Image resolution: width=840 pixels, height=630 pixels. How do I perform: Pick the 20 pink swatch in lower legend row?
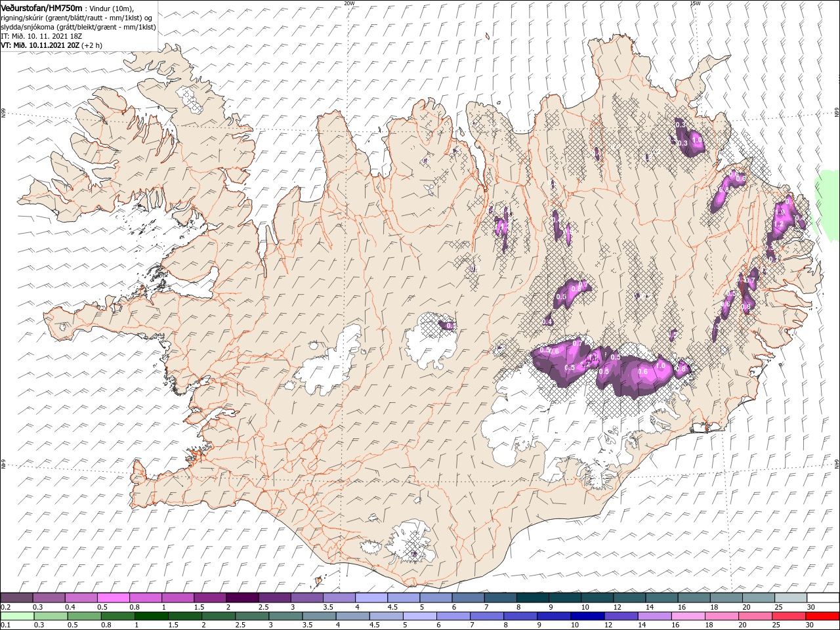click(x=756, y=616)
